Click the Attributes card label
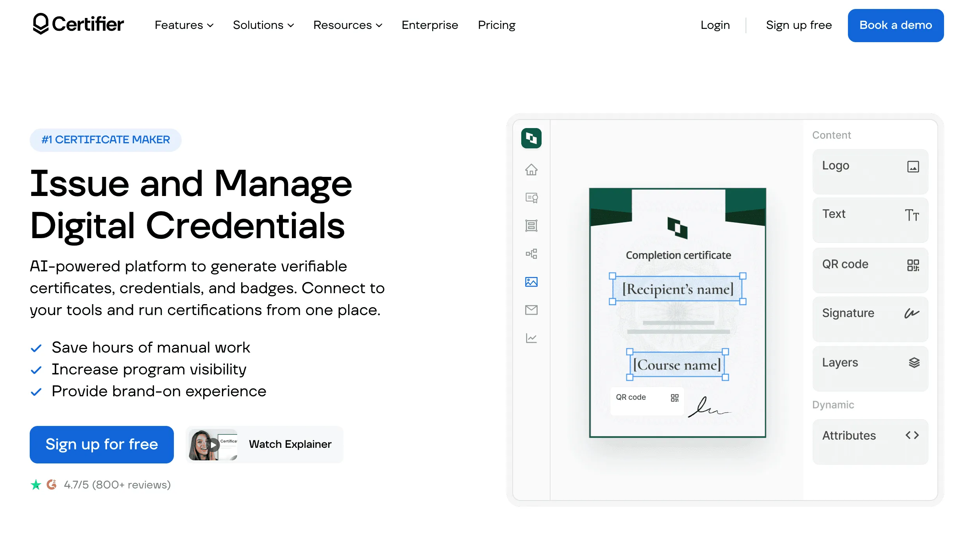The height and width of the screenshot is (538, 980). click(849, 435)
